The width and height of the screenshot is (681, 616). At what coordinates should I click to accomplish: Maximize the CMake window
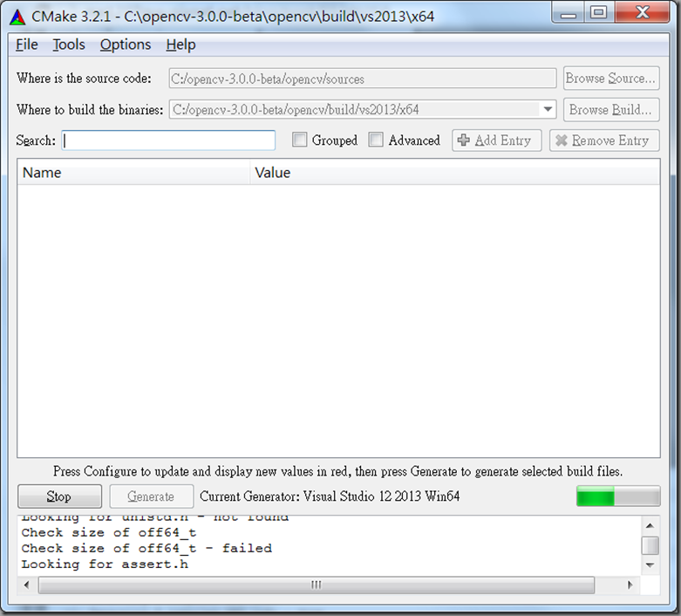pyautogui.click(x=598, y=12)
